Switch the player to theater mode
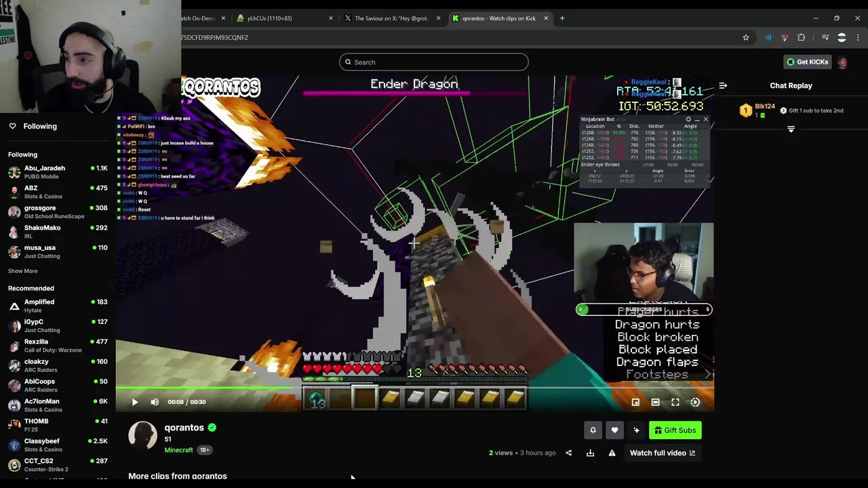 (655, 402)
